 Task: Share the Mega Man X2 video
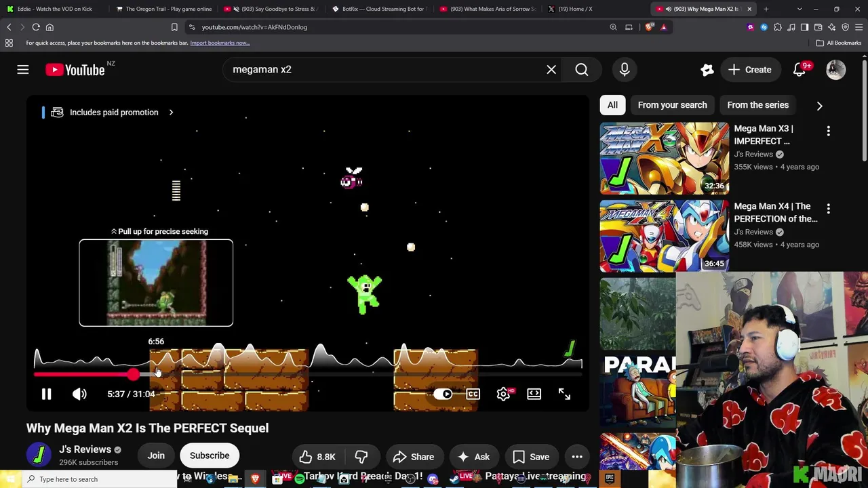pyautogui.click(x=413, y=457)
